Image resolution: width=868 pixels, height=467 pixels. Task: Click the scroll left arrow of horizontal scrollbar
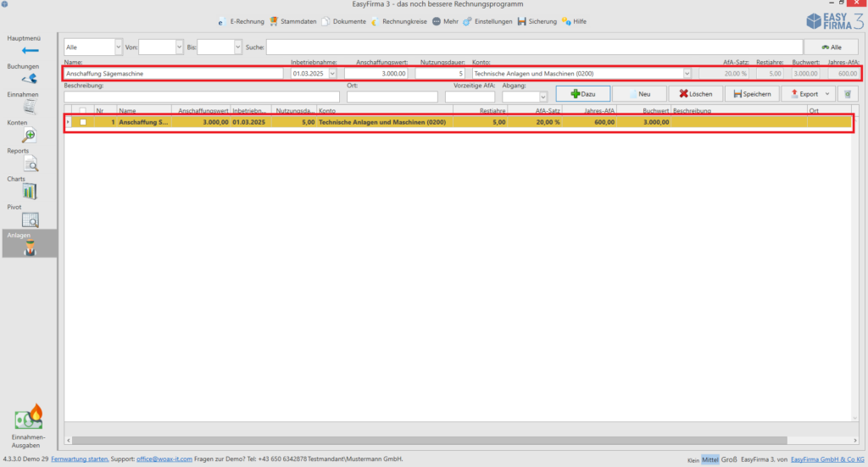tap(69, 441)
